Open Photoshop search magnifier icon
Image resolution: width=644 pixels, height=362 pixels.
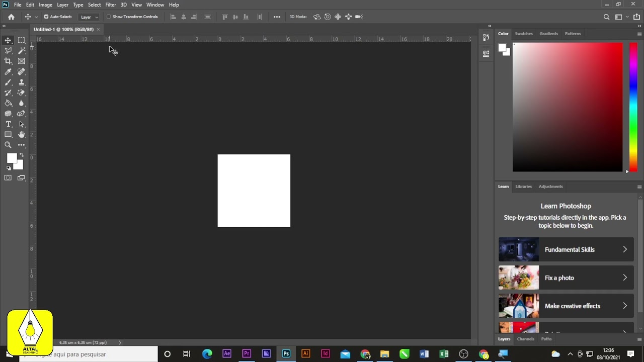tap(606, 17)
